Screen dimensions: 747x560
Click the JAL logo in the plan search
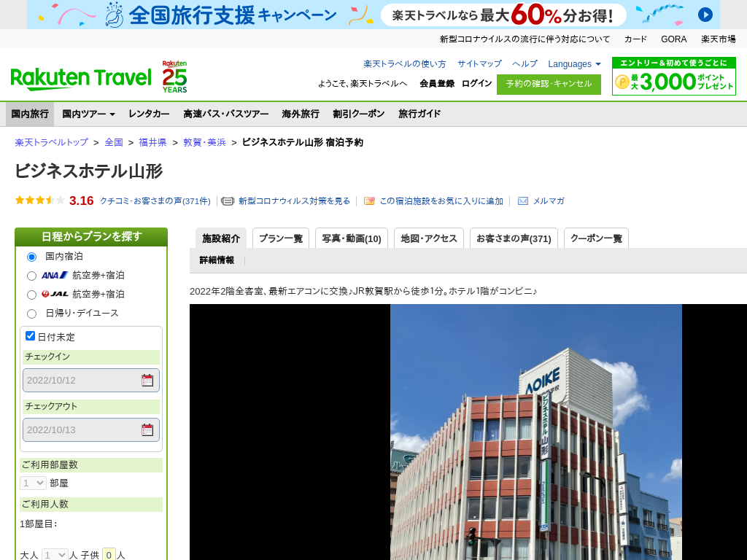(x=55, y=295)
